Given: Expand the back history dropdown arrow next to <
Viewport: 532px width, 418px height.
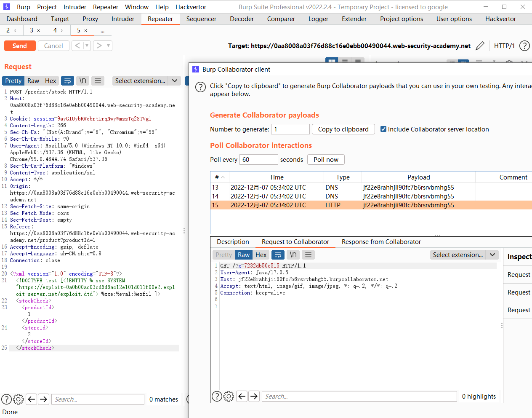Looking at the screenshot, I should tap(87, 46).
